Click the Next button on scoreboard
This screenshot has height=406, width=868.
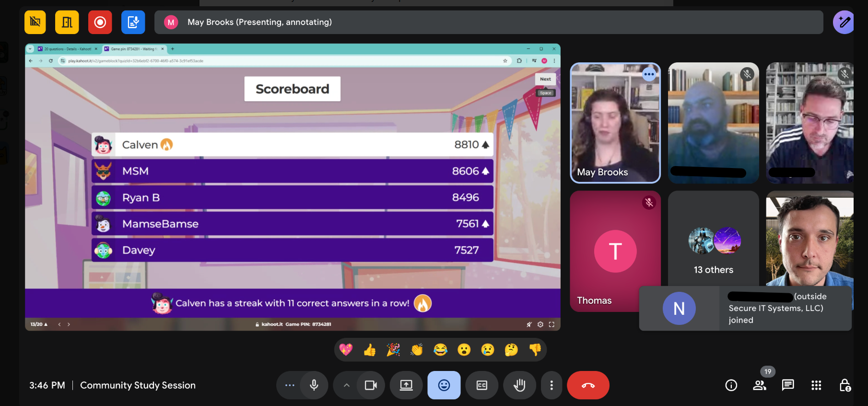click(545, 79)
